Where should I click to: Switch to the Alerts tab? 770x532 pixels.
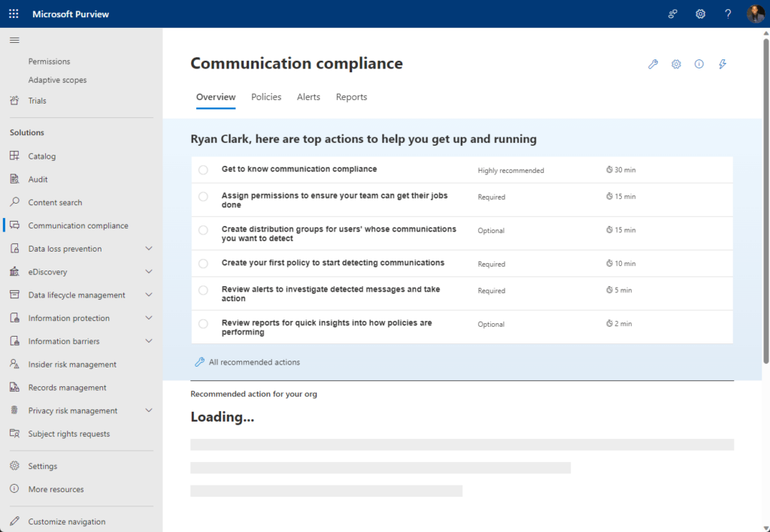pos(308,97)
